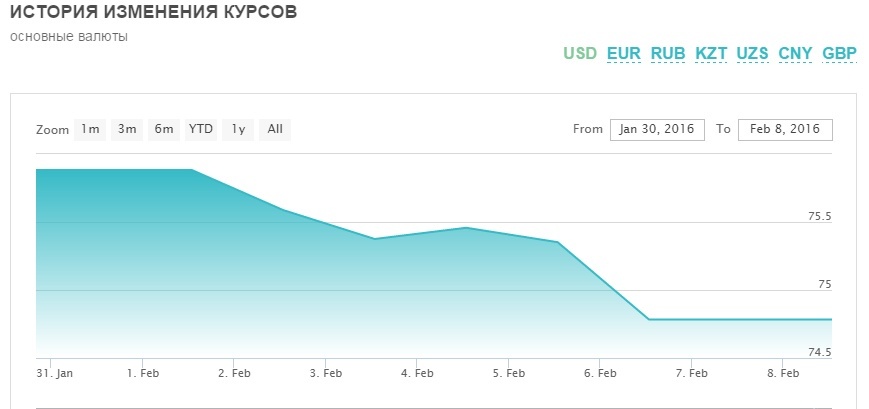The height and width of the screenshot is (409, 869).
Task: Zoom chart to 6m range
Action: pyautogui.click(x=164, y=130)
